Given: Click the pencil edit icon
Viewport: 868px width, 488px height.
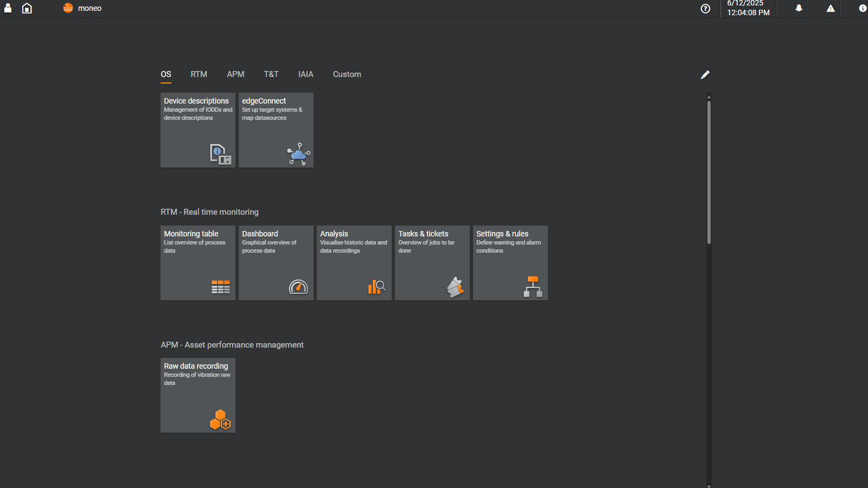Looking at the screenshot, I should tap(705, 74).
